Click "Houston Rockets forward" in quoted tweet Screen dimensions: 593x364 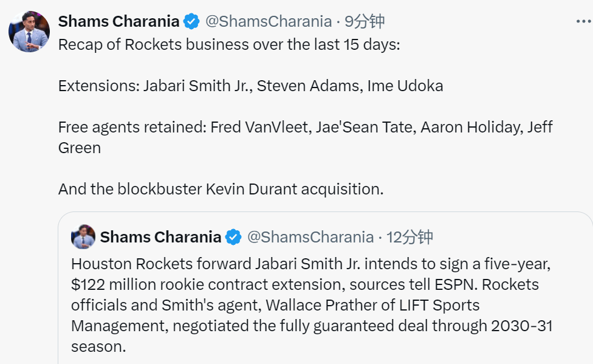click(161, 264)
